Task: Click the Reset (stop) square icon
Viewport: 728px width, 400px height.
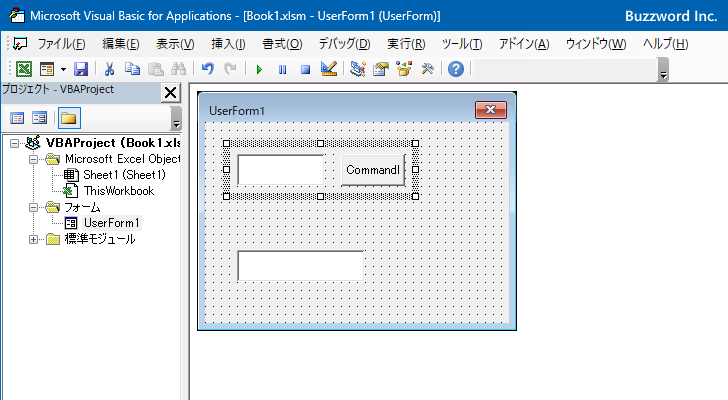Action: [305, 70]
